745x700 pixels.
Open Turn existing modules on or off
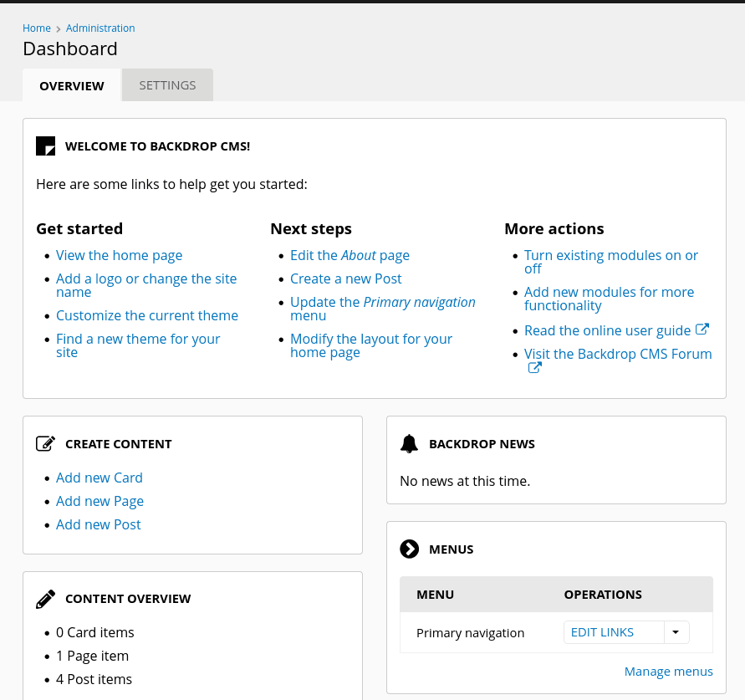[611, 262]
